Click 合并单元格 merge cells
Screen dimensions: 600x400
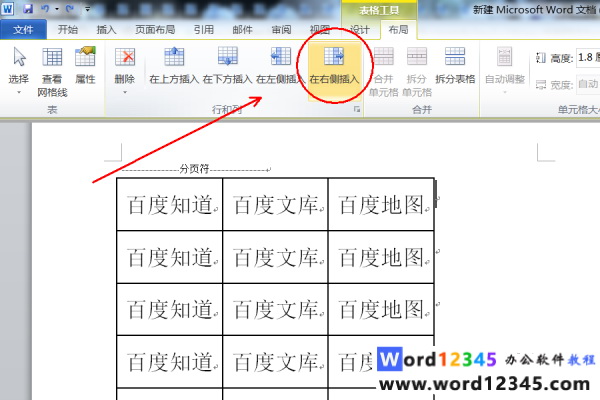click(384, 71)
